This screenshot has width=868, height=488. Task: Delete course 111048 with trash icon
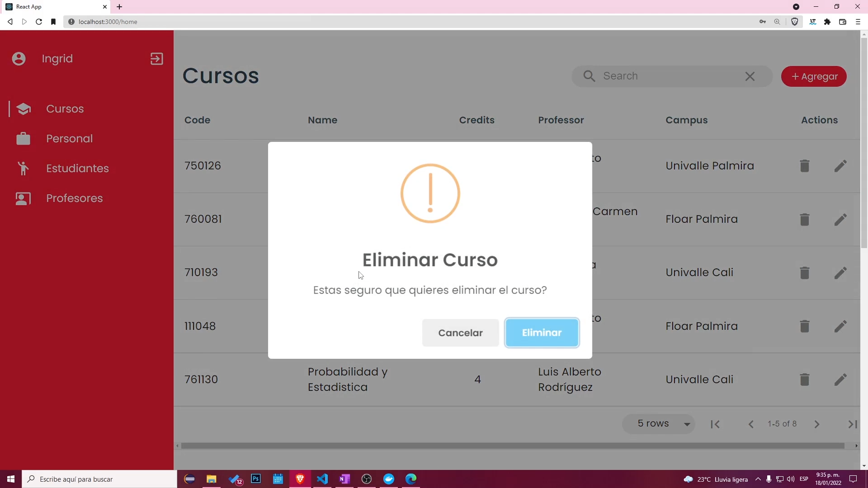point(805,326)
